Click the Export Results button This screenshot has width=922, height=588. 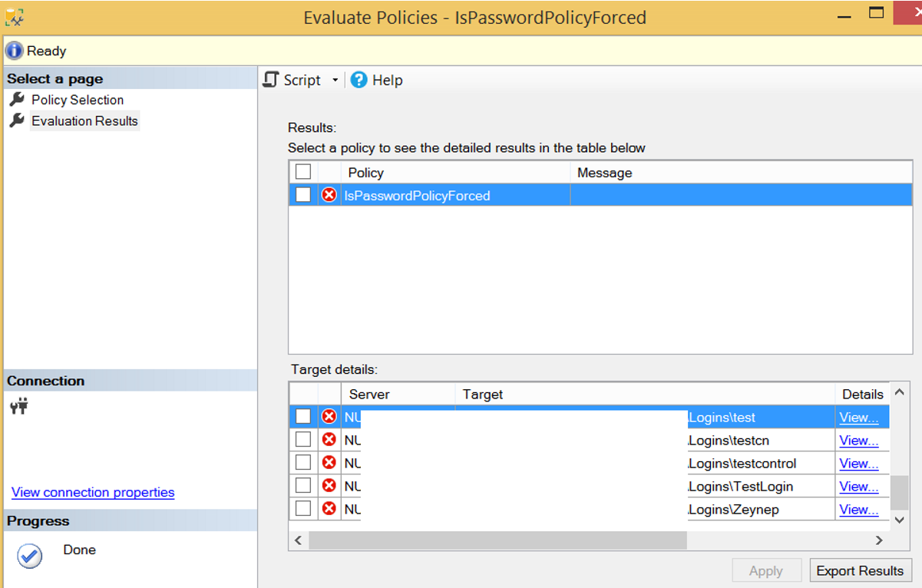coord(861,570)
